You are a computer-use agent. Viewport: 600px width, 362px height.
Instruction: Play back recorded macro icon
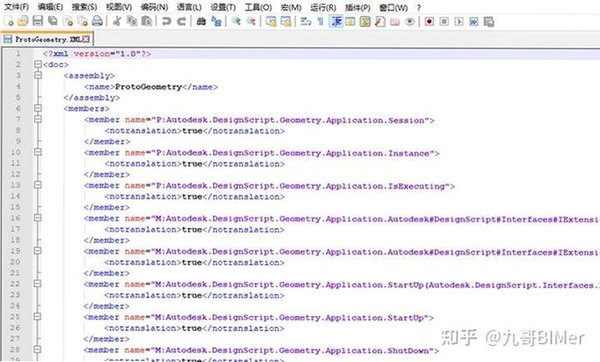click(x=459, y=21)
